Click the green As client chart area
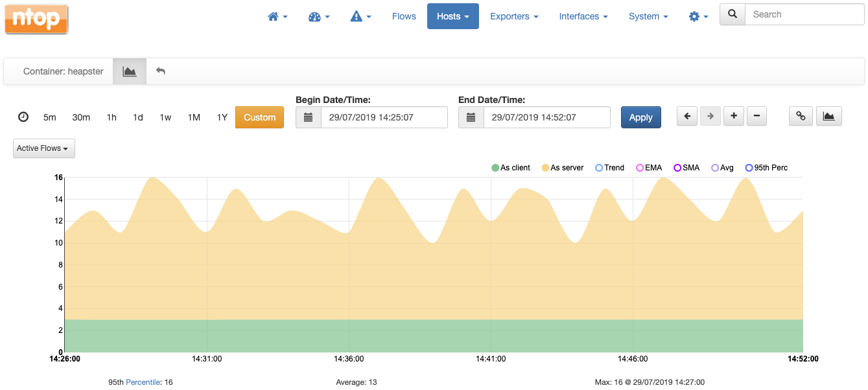 coord(433,336)
